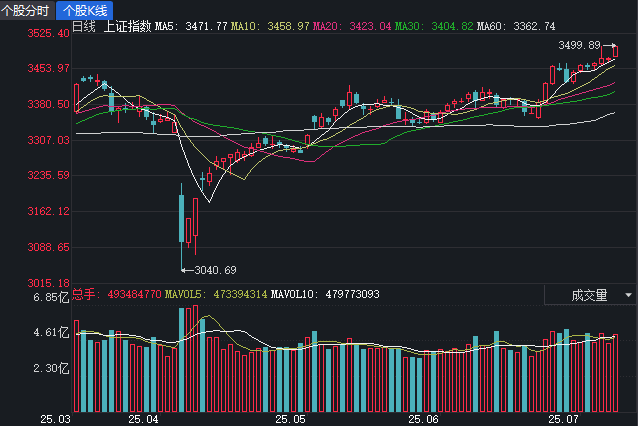The width and height of the screenshot is (638, 426).
Task: Select the 个股K线 tab
Action: (85, 10)
